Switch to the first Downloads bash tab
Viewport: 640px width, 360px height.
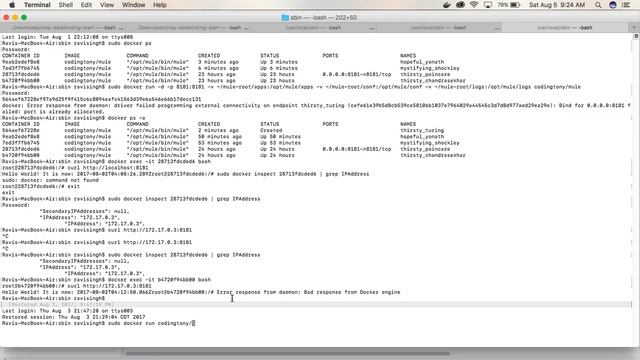tap(63, 27)
